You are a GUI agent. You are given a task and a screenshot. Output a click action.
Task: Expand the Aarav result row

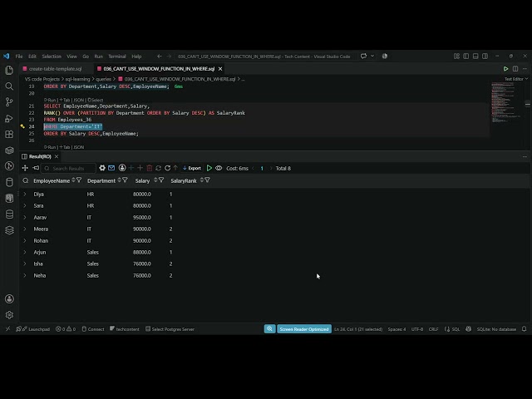(x=25, y=217)
